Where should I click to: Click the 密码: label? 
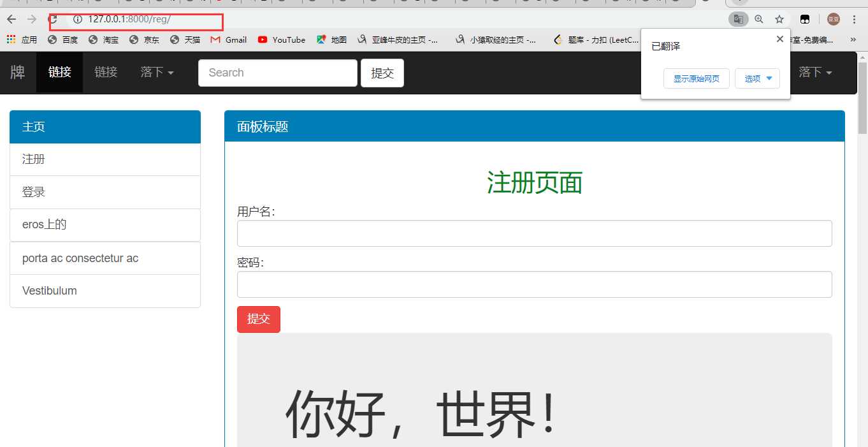[x=250, y=263]
